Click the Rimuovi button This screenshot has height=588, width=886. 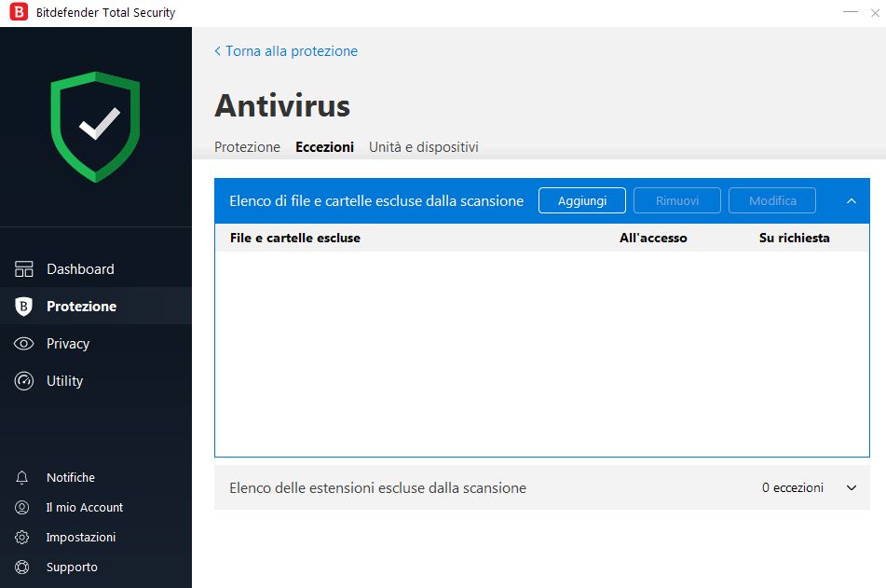[x=677, y=200]
